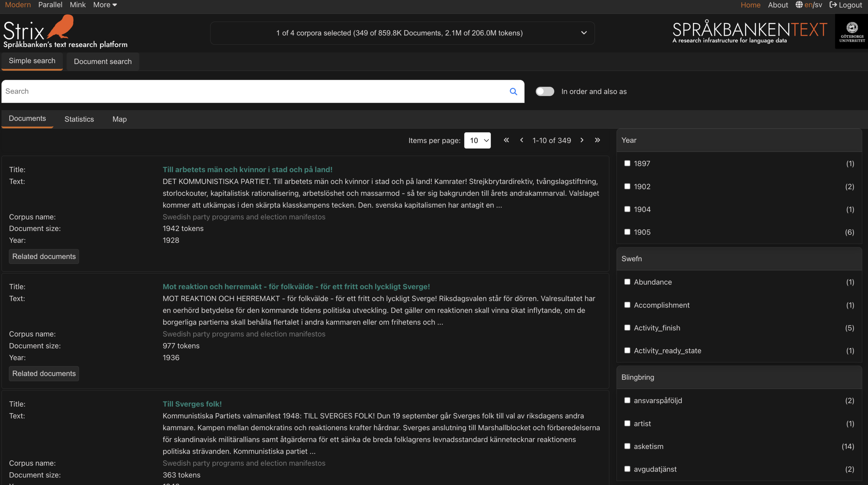Check the asketism Blingbring filter

[627, 446]
